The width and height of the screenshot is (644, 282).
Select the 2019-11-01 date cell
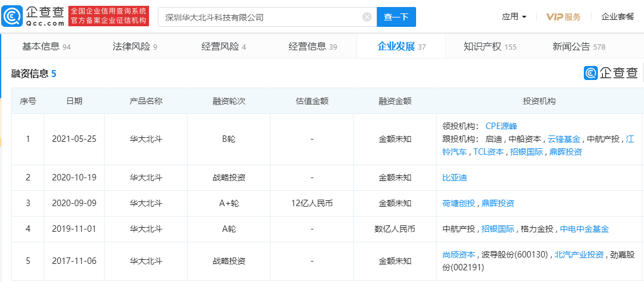pyautogui.click(x=74, y=229)
